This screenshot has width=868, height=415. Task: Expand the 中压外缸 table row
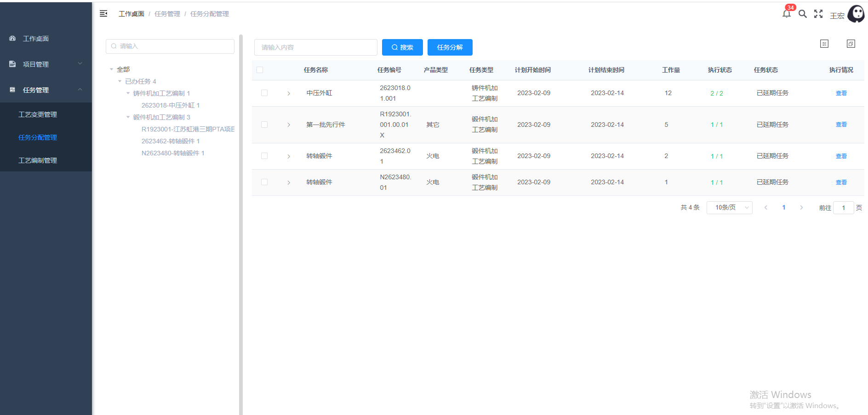pos(289,93)
